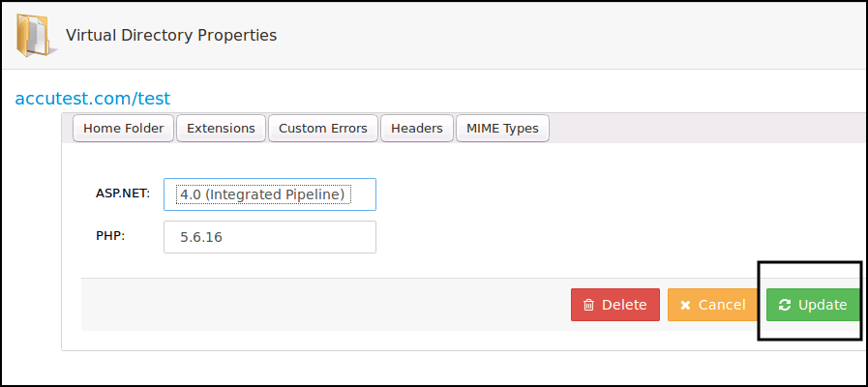
Task: Select the Headers tab
Action: click(417, 128)
